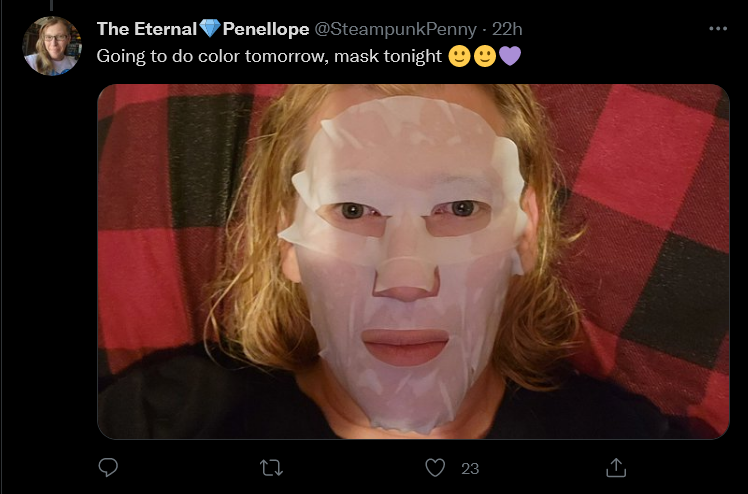Open the reply speech bubble icon

click(x=108, y=467)
